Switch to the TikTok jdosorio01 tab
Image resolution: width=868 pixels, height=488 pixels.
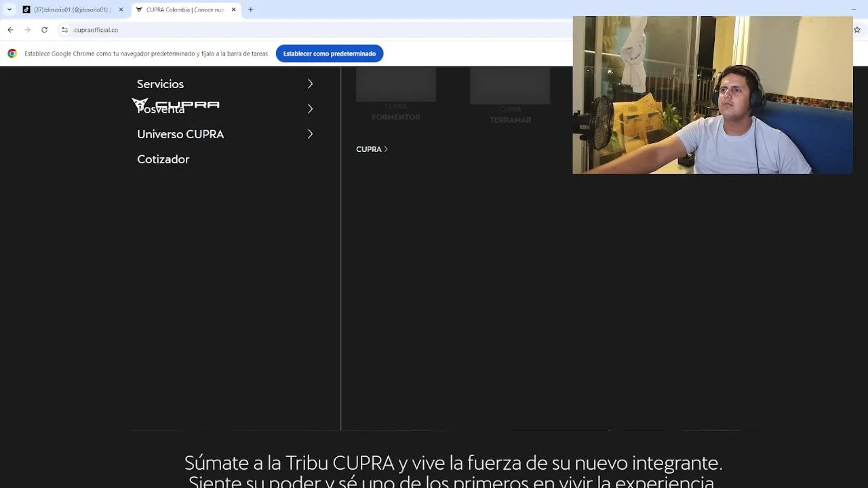[71, 9]
